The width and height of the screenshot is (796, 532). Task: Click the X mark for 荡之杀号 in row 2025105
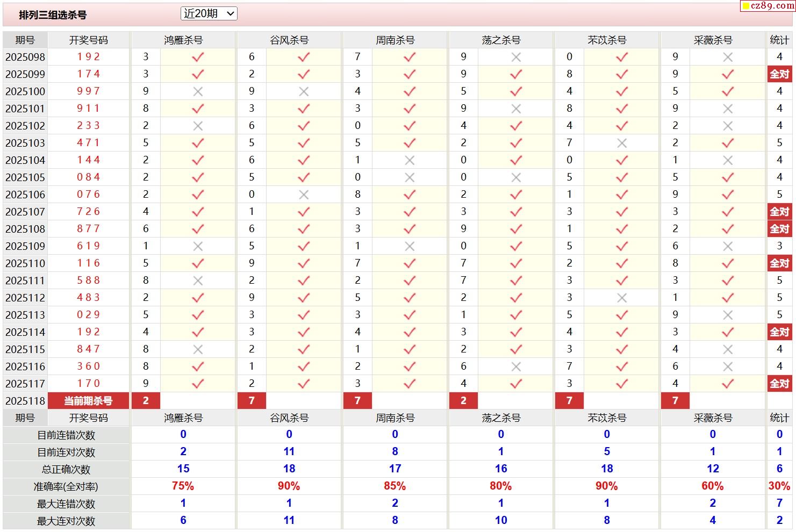tap(516, 177)
